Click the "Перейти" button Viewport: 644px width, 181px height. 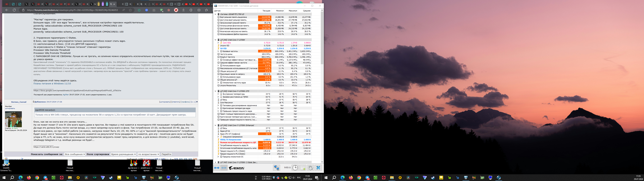point(166,154)
